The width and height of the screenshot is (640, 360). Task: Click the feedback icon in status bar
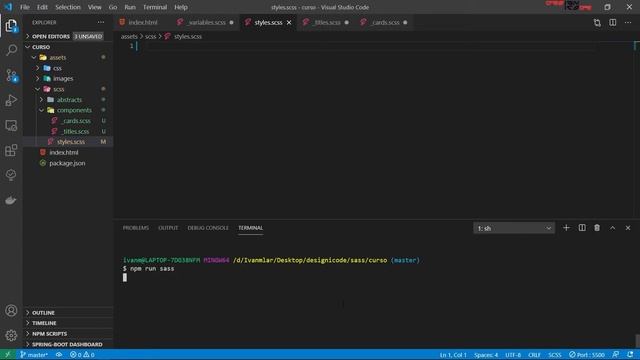pos(616,355)
